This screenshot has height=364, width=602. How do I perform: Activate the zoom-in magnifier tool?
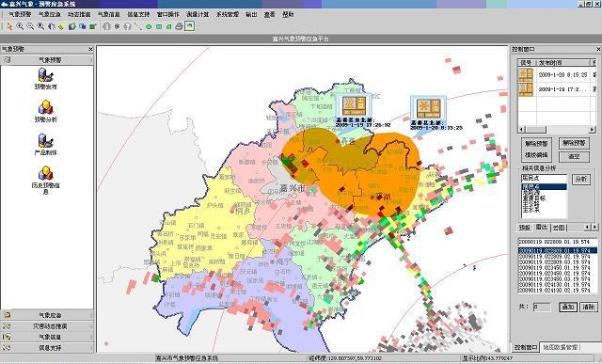click(x=20, y=26)
